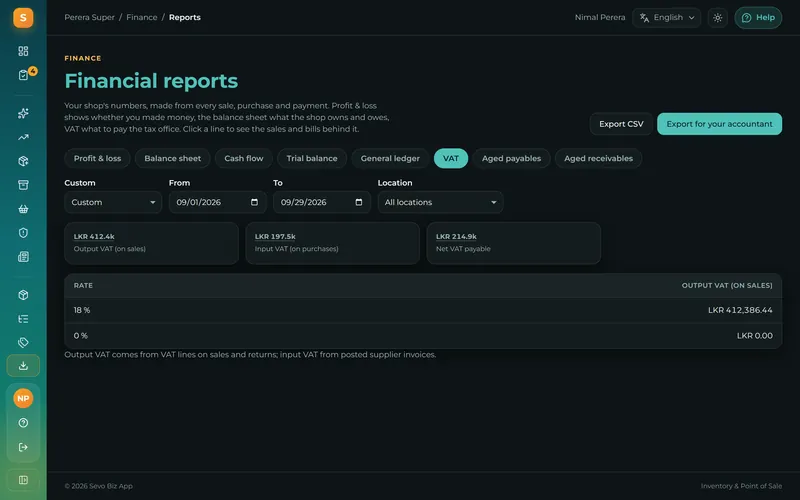Click the Net VAT payable LKR 214.9k card
Viewport: 800px width, 500px height.
point(514,243)
